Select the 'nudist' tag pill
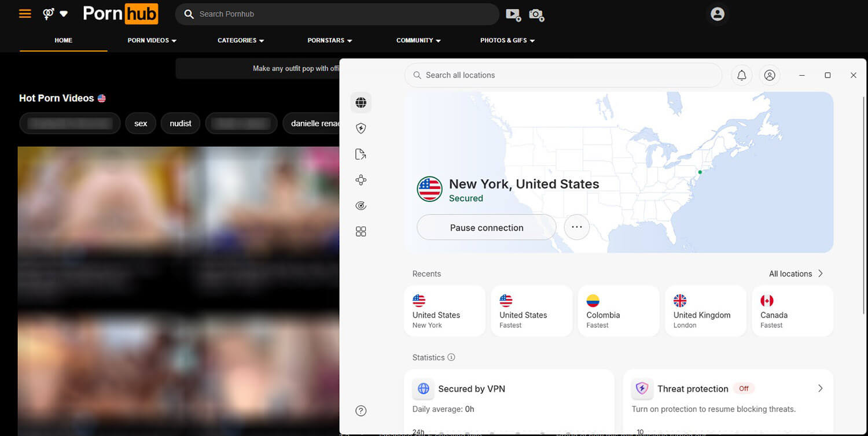The image size is (868, 436). pos(181,123)
